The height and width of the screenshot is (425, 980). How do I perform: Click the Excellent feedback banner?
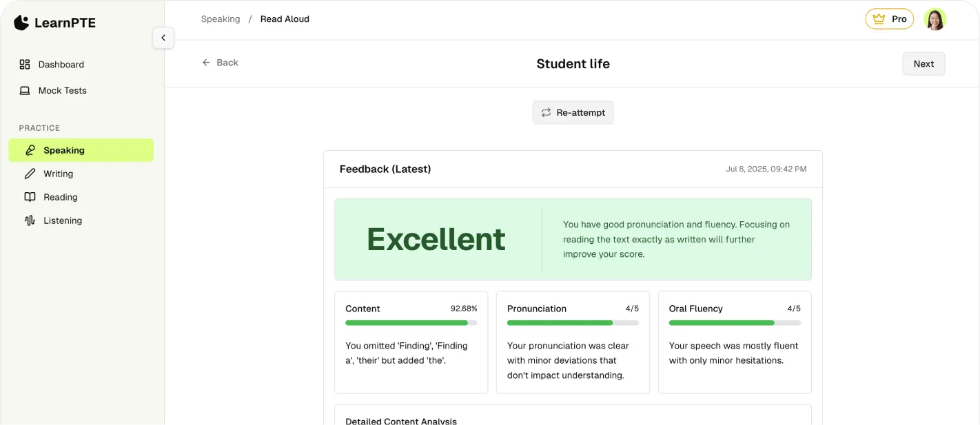click(573, 239)
